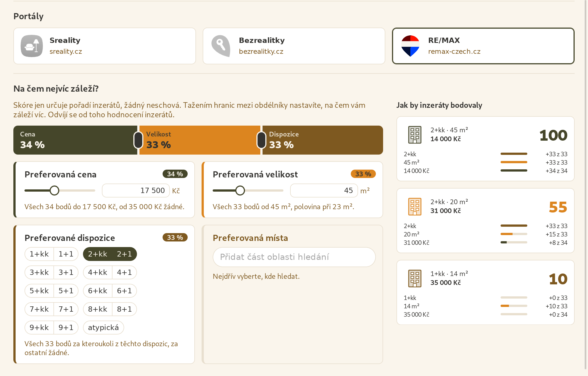Click the score 10 on third listing
Image resolution: width=588 pixels, height=376 pixels.
pyautogui.click(x=558, y=279)
